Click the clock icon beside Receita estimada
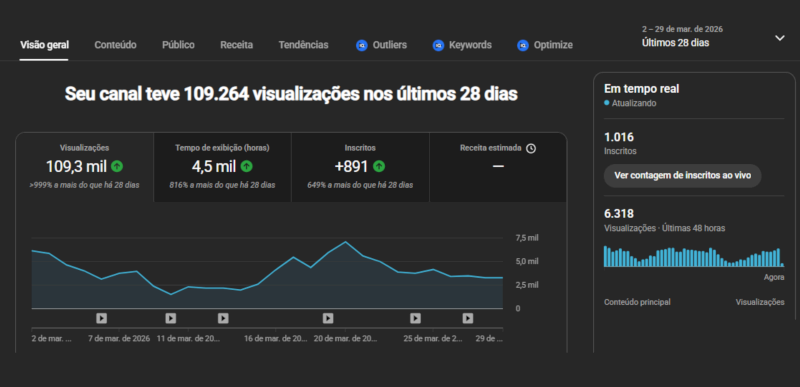Viewport: 800px width, 387px height. (x=531, y=148)
